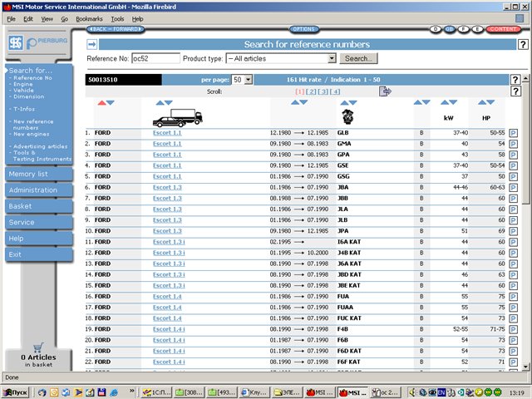Select Vehicle under Search for
The image size is (532, 399).
pos(23,91)
